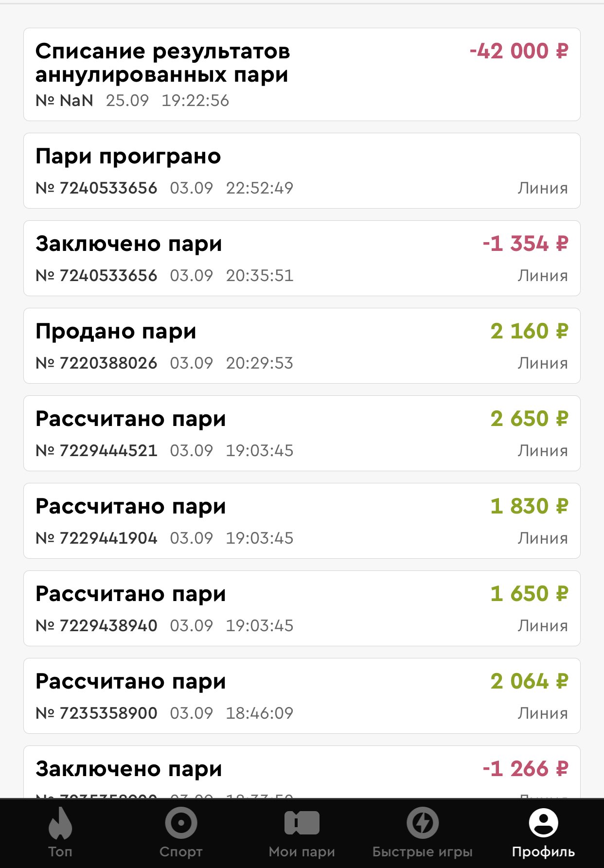The width and height of the screenshot is (604, 868).
Task: Open Рассчитано пари entry № 7235358900
Action: click(302, 696)
